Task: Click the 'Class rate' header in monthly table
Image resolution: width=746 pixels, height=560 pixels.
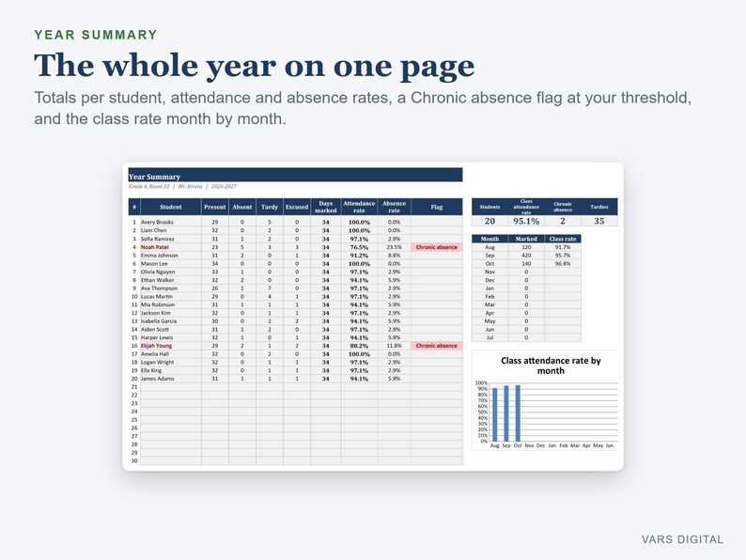Action: (563, 239)
